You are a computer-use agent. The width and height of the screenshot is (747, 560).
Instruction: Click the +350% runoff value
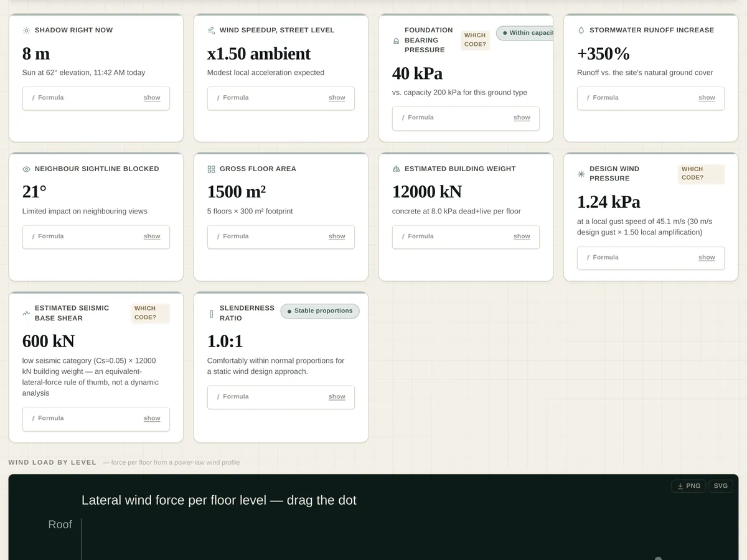[x=603, y=54]
